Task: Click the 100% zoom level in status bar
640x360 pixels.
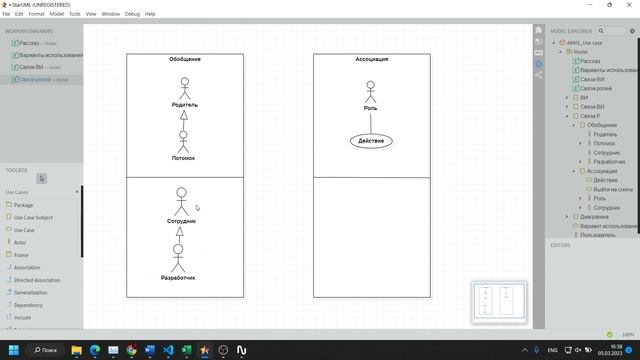Action: coord(628,334)
